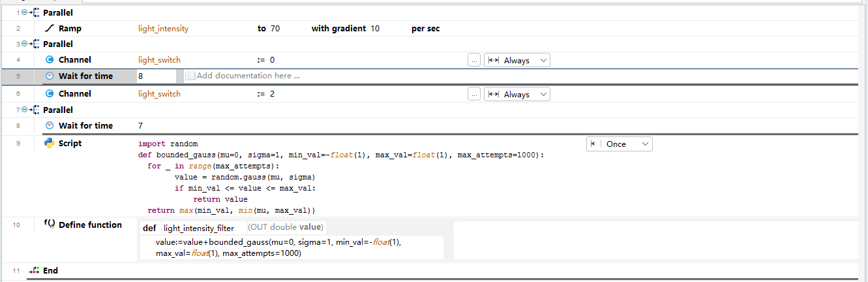This screenshot has width=868, height=282.
Task: Click the Add documentation here field
Action: [248, 76]
